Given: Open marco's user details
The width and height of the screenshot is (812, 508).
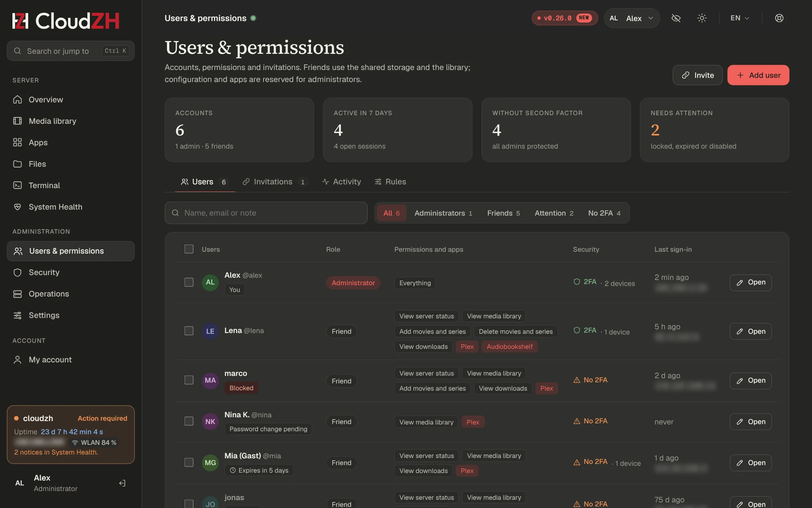Looking at the screenshot, I should (x=751, y=381).
